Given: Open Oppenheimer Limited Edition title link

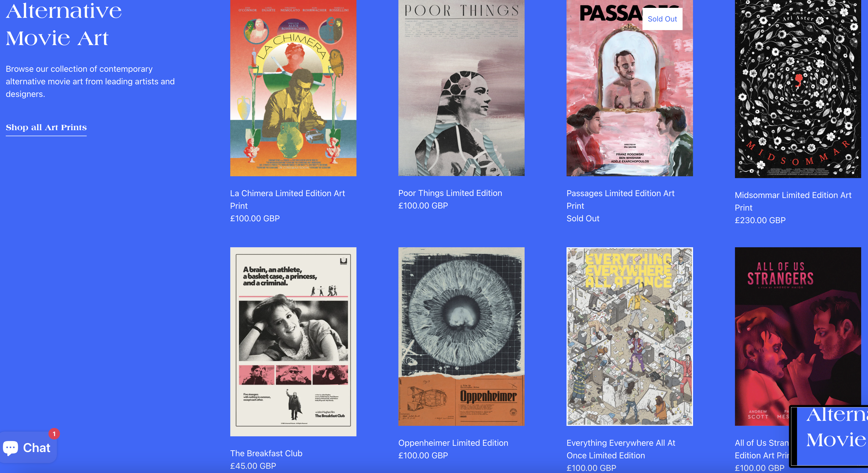Looking at the screenshot, I should pyautogui.click(x=453, y=443).
